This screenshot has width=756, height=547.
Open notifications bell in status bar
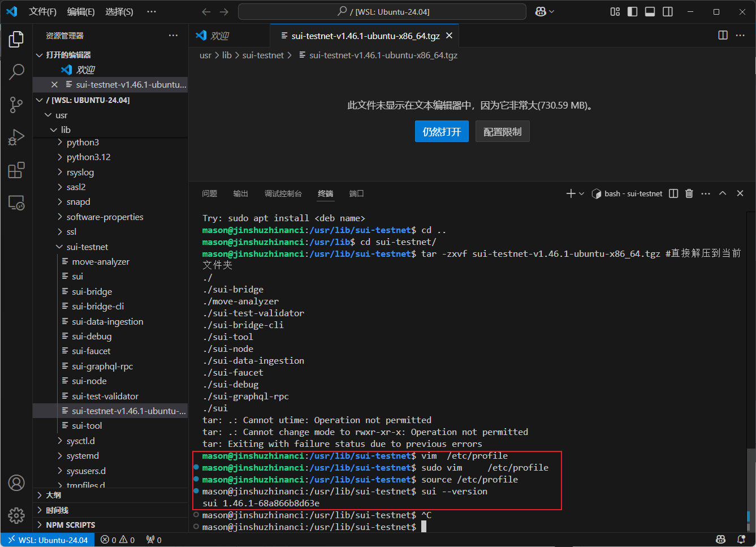(x=741, y=540)
